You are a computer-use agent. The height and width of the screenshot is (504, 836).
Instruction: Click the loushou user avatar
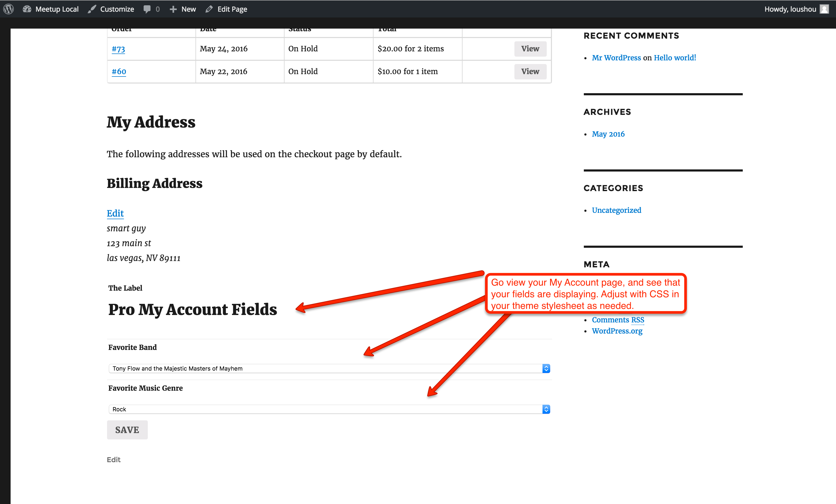[824, 9]
